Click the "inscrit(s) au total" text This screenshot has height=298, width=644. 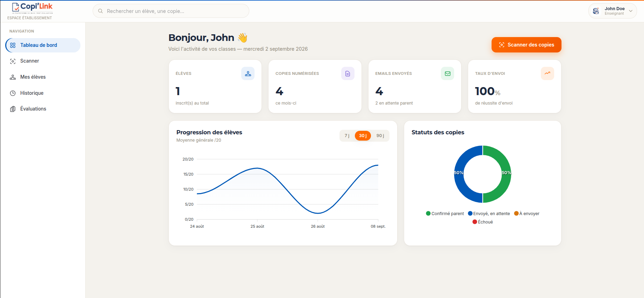192,103
